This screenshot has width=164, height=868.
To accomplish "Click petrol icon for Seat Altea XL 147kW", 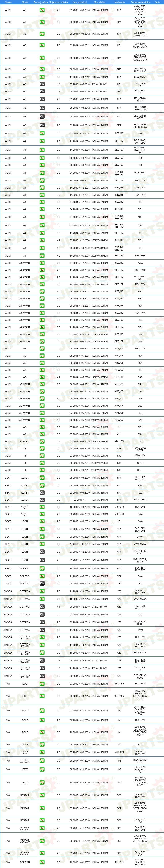I will coord(42,514).
